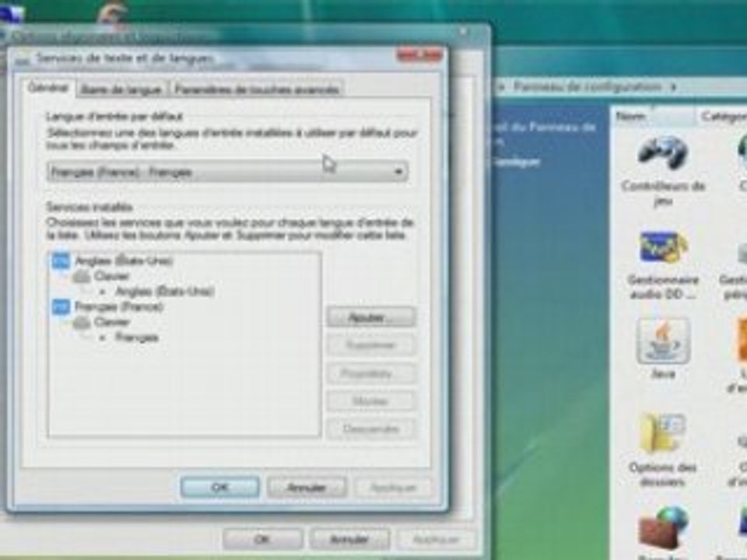This screenshot has height=560, width=747.
Task: Click keyboard icon under Anglais (États-Unis)
Action: click(x=82, y=277)
